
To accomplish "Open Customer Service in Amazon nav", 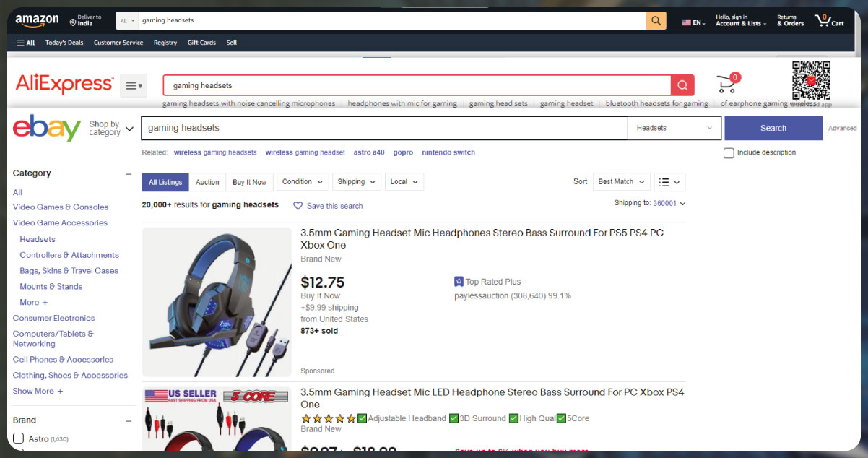I will pos(118,43).
